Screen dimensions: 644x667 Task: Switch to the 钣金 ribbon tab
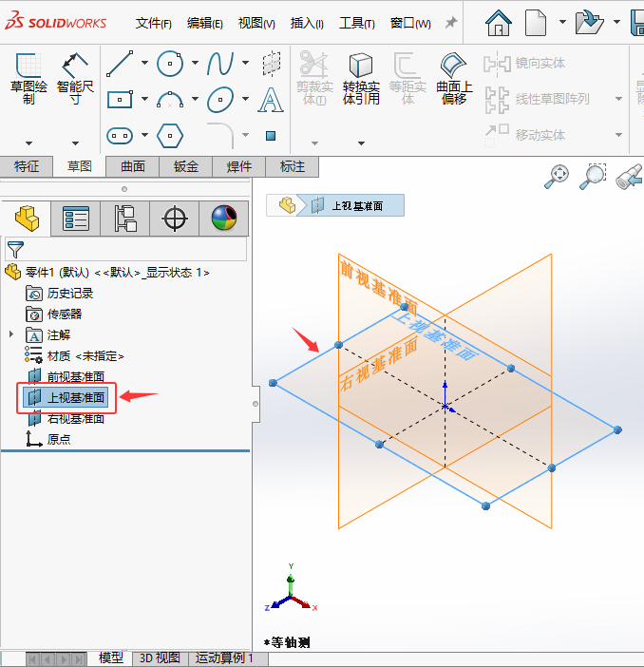tap(186, 166)
